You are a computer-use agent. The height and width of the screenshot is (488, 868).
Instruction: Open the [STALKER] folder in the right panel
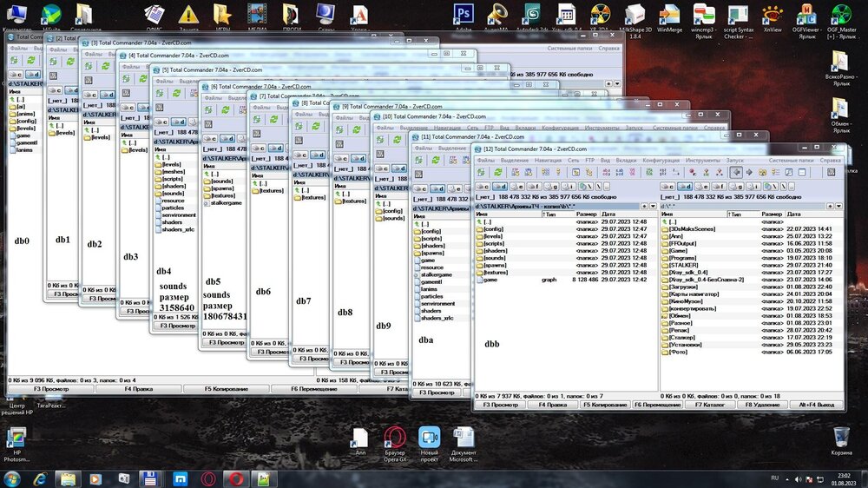tap(683, 264)
